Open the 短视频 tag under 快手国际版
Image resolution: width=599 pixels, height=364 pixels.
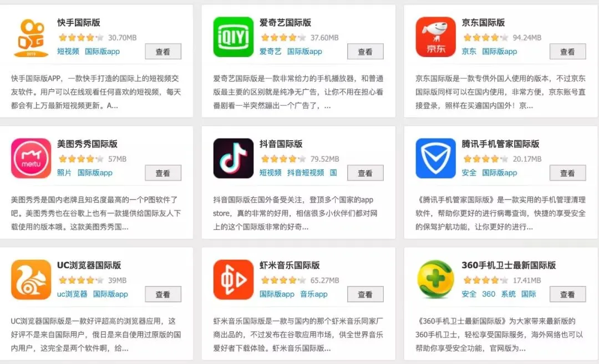(68, 51)
